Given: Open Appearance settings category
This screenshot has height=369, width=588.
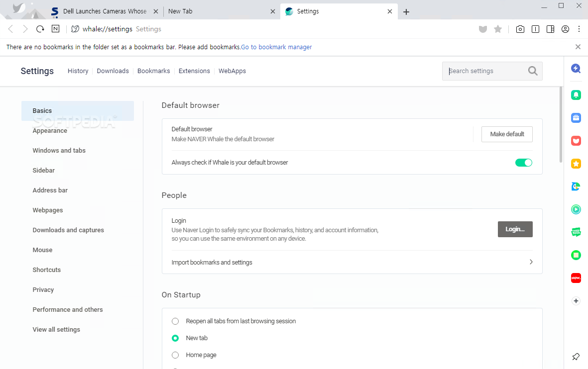Looking at the screenshot, I should (50, 130).
